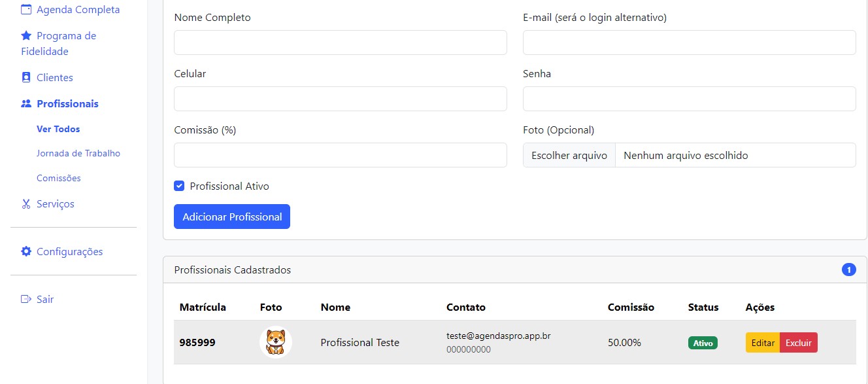868x384 pixels.
Task: Click the Sair logout icon
Action: 25,299
